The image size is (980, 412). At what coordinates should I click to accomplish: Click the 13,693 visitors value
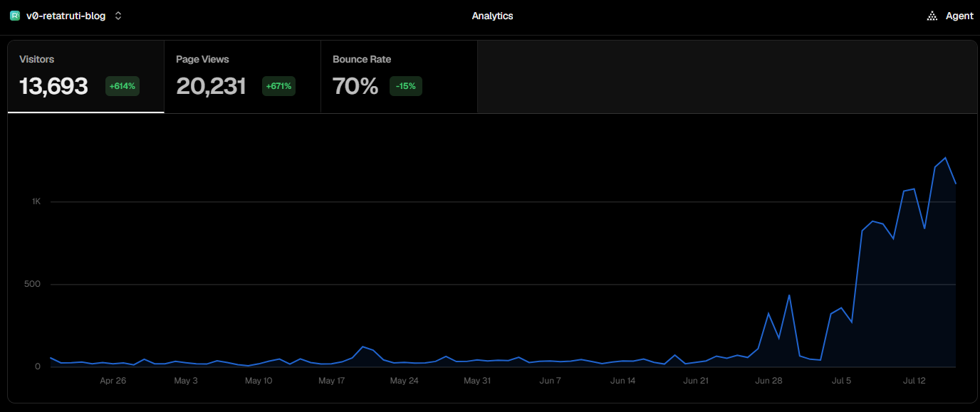point(53,86)
